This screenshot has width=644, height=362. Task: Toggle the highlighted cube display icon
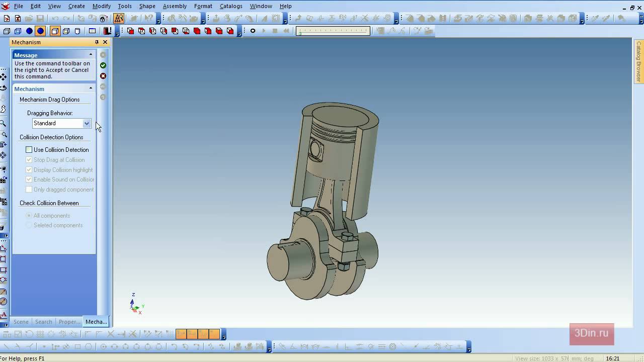point(55,31)
